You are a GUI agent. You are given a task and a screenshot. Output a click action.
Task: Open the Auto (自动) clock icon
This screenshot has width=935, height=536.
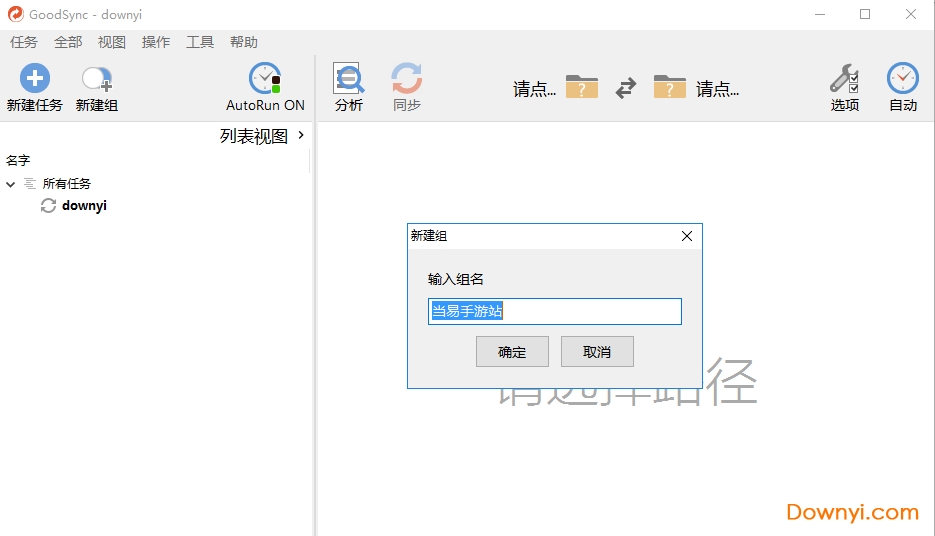click(902, 78)
